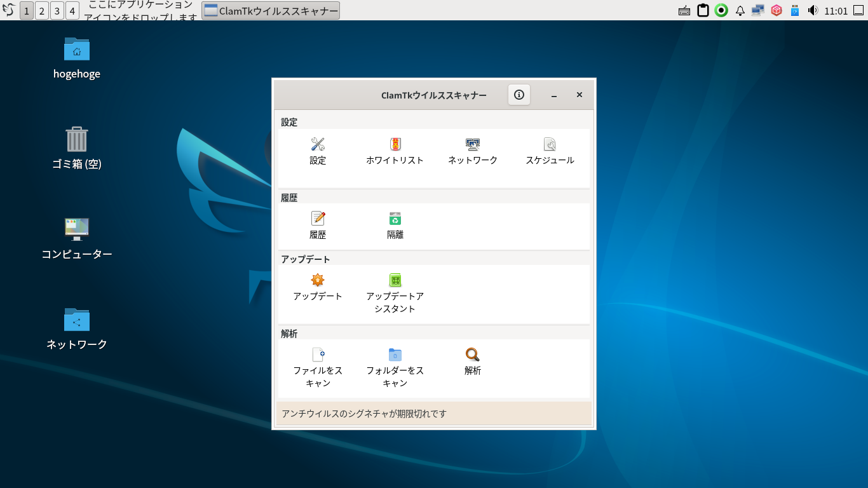Click the application icon drop area text
Viewport: 868px width, 488px height.
(x=140, y=10)
